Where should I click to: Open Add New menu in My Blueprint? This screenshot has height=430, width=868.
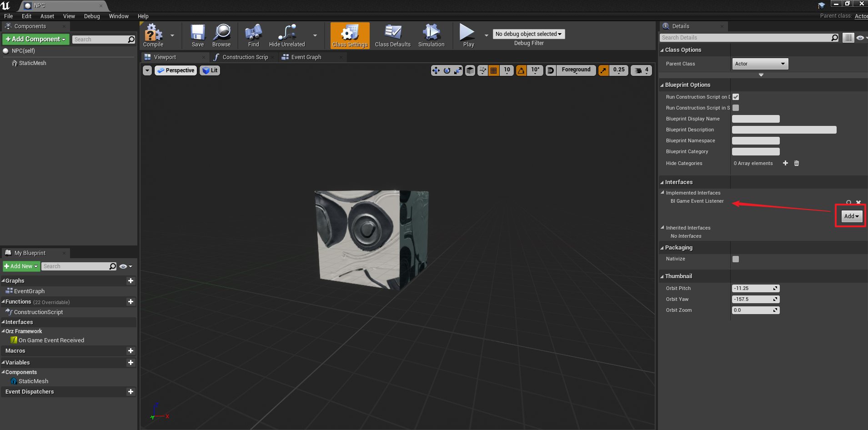tap(21, 266)
